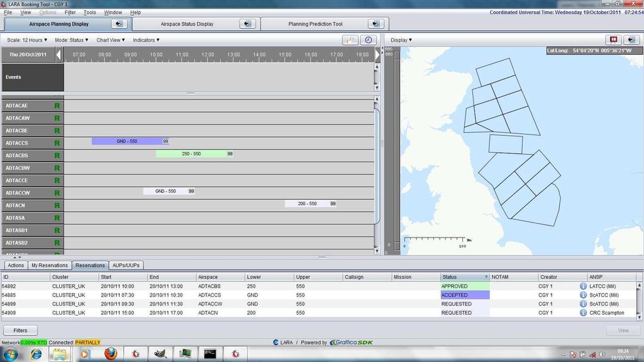Sort by the Creator column header
Viewport: 644px width, 362px height.
[563, 277]
